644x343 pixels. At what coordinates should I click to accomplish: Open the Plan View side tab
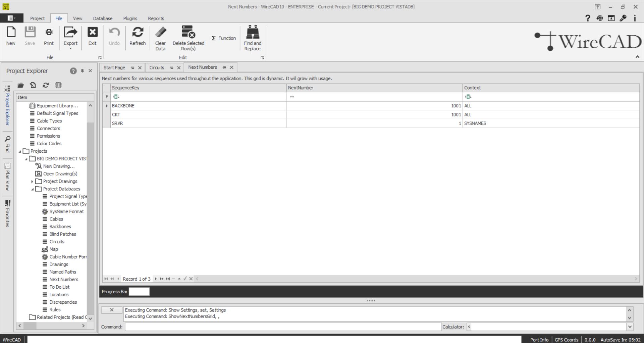(7, 177)
